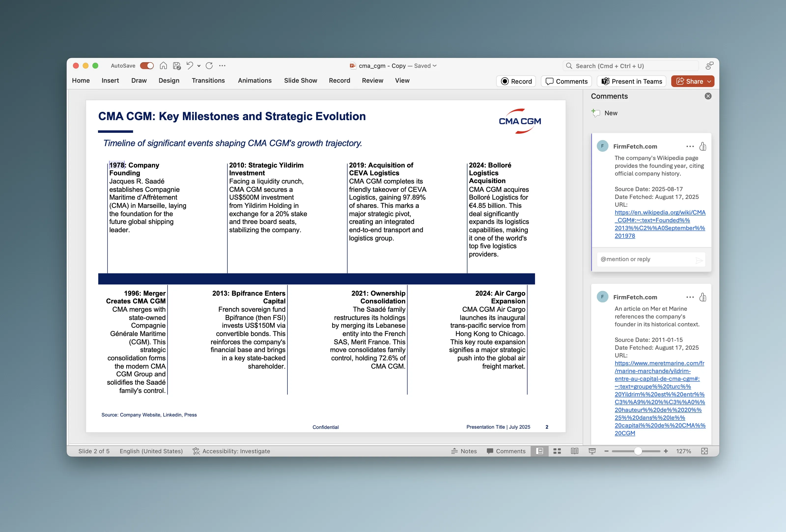Image resolution: width=786 pixels, height=532 pixels.
Task: Click the highlighted 1978 text
Action: [117, 165]
